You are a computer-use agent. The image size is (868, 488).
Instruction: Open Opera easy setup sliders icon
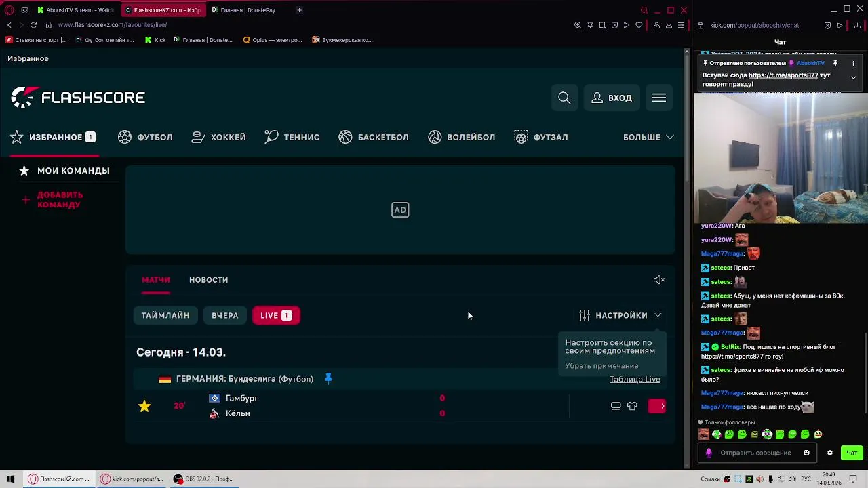[681, 25]
